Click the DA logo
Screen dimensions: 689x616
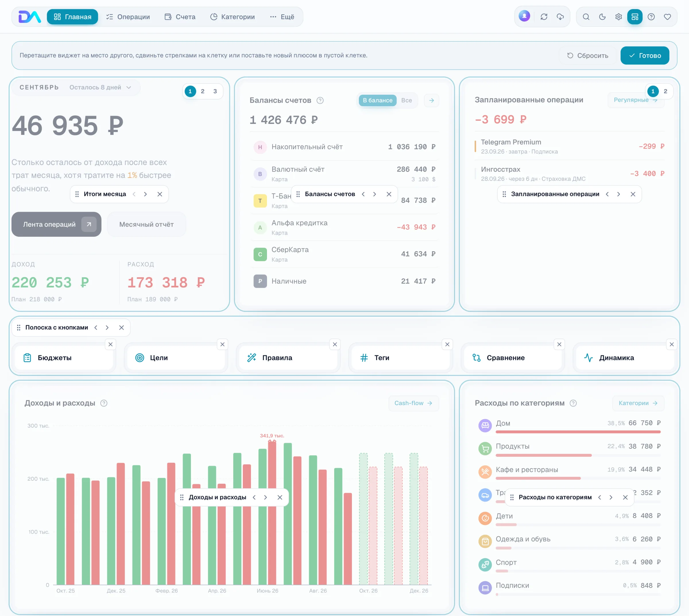pos(30,17)
